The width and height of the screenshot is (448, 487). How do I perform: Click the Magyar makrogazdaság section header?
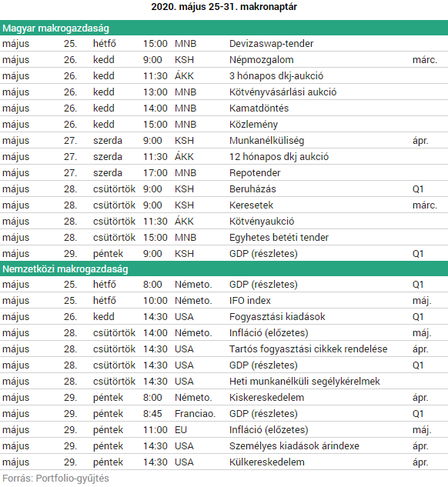point(224,28)
